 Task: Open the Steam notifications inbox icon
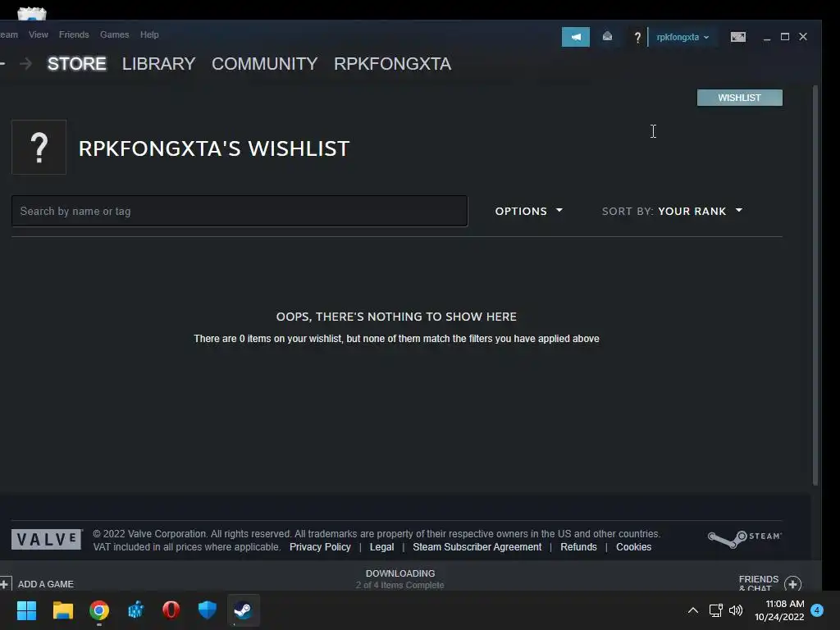[x=607, y=37]
